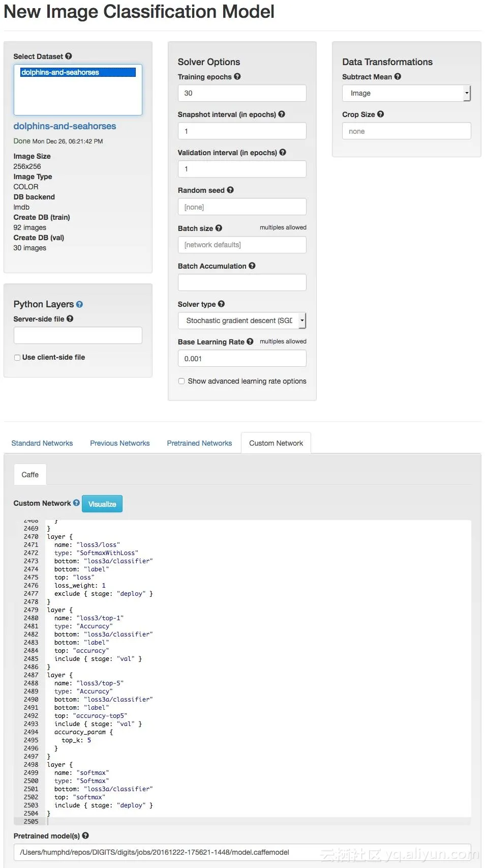Open the Solver type dropdown

242,321
